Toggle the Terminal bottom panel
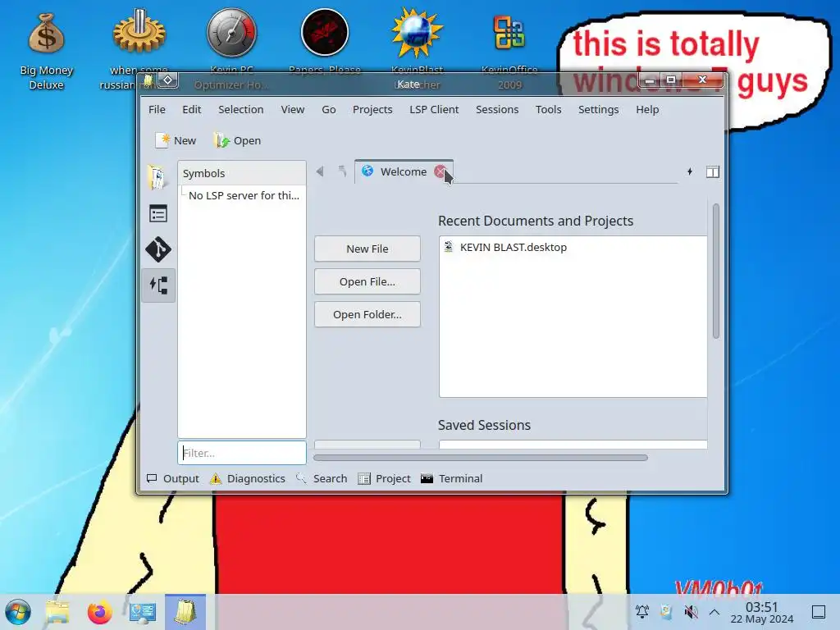Viewport: 840px width, 630px height. coord(452,478)
